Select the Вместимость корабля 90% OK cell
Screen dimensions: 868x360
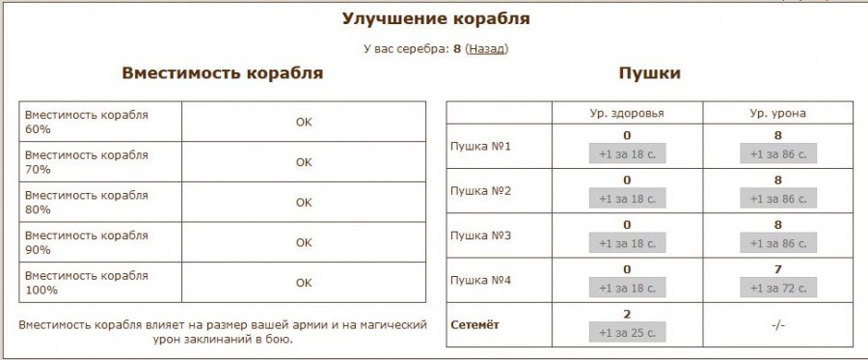pyautogui.click(x=304, y=242)
